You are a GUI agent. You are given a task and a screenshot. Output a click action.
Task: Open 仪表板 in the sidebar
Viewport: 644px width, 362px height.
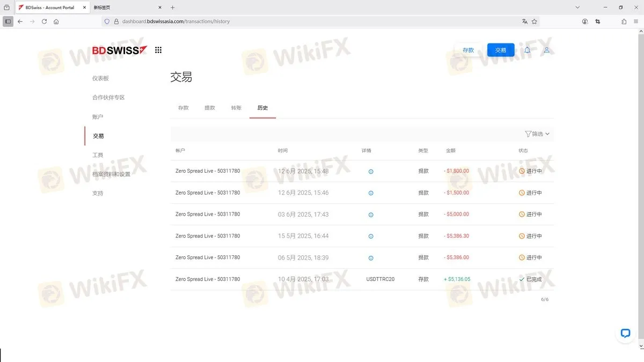[x=100, y=78]
